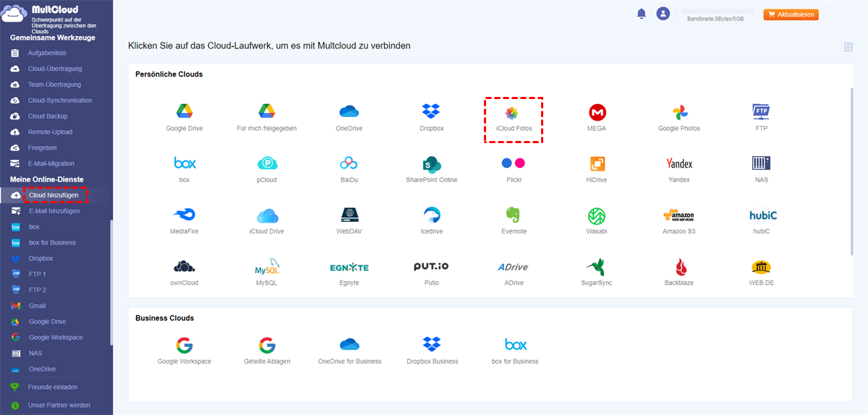The image size is (868, 415).
Task: Toggle the cloud list layout view icon
Action: (x=848, y=48)
